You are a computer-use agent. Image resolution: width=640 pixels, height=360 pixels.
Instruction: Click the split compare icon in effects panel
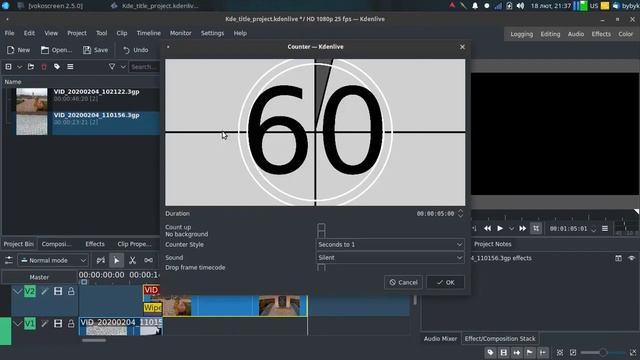pos(618,258)
